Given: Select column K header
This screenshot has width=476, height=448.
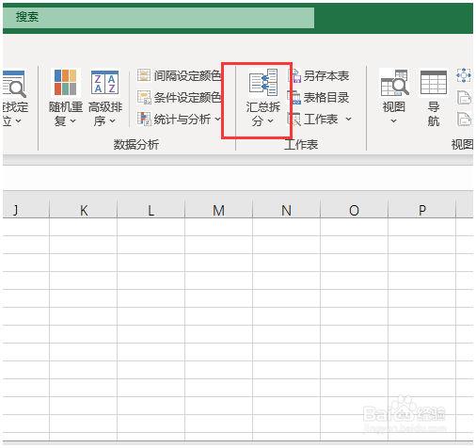Looking at the screenshot, I should 84,210.
